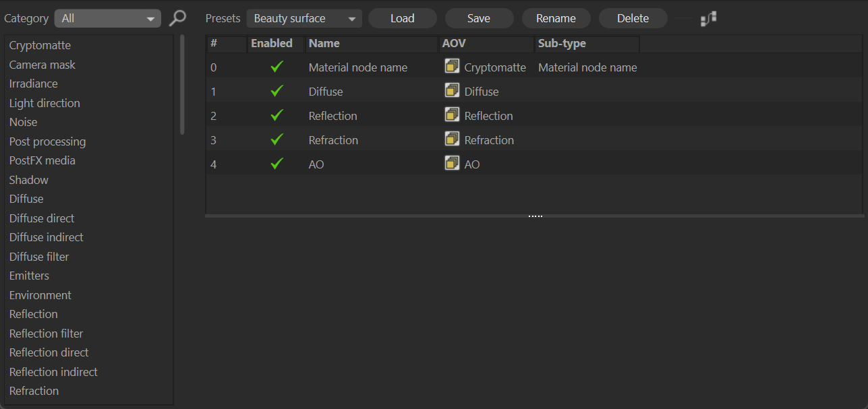
Task: Disable the Material node name AOV checkmark
Action: coord(277,67)
